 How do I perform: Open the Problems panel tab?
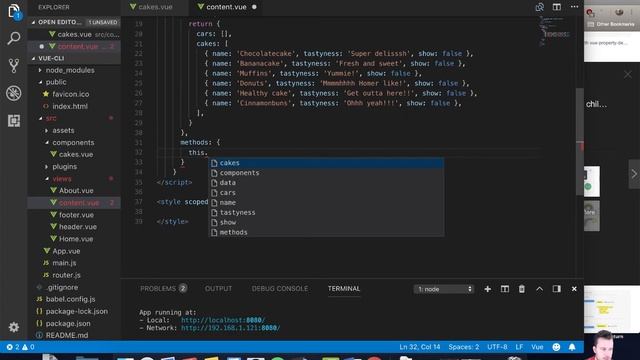coord(163,289)
